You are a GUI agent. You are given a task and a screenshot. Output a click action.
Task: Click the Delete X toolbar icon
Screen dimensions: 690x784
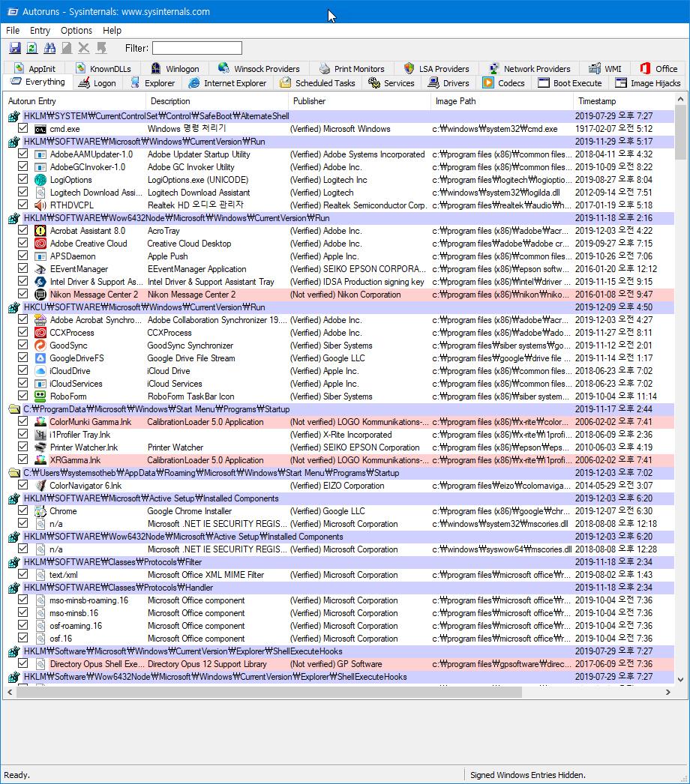tap(83, 48)
